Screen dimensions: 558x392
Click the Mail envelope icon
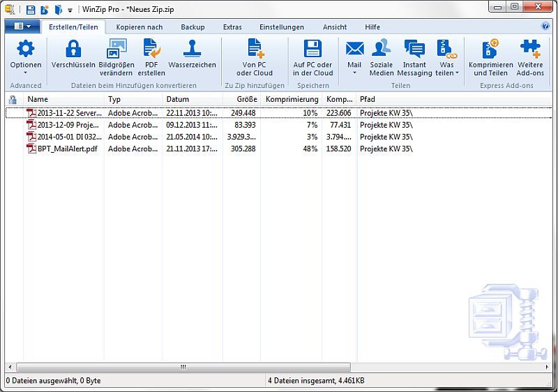click(355, 49)
